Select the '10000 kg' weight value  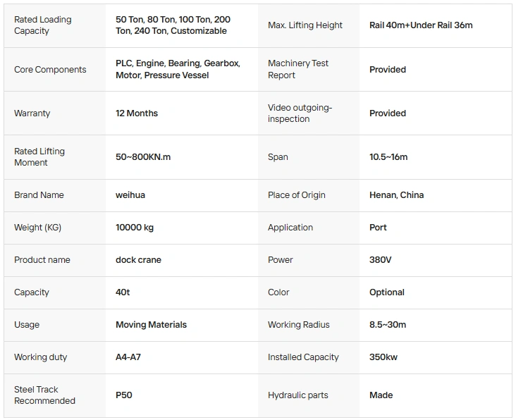pyautogui.click(x=135, y=228)
